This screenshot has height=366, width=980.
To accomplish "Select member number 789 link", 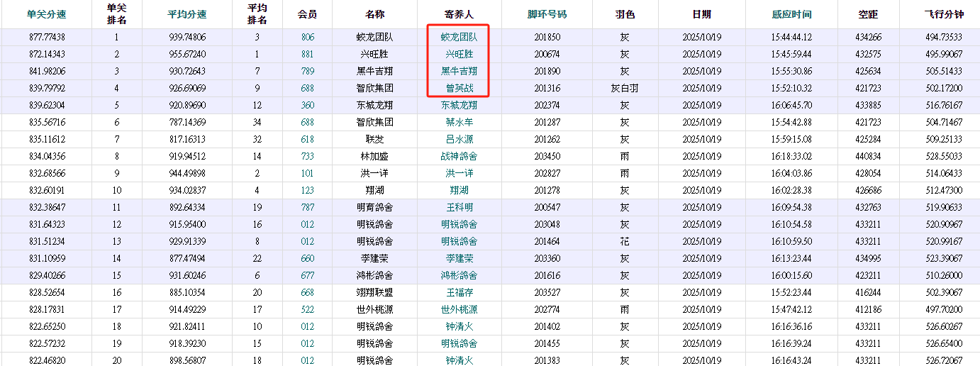I will click(307, 71).
